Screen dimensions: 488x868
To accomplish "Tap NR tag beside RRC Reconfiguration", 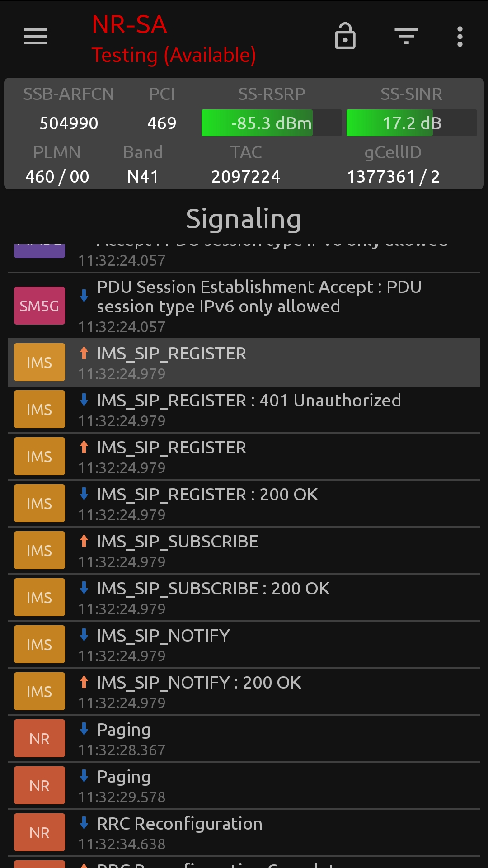I will pos(39,833).
